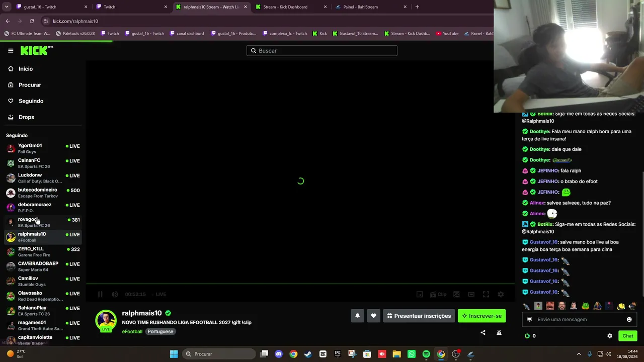This screenshot has width=644, height=362.
Task: Click the report icon beside the share icon
Action: click(x=499, y=332)
